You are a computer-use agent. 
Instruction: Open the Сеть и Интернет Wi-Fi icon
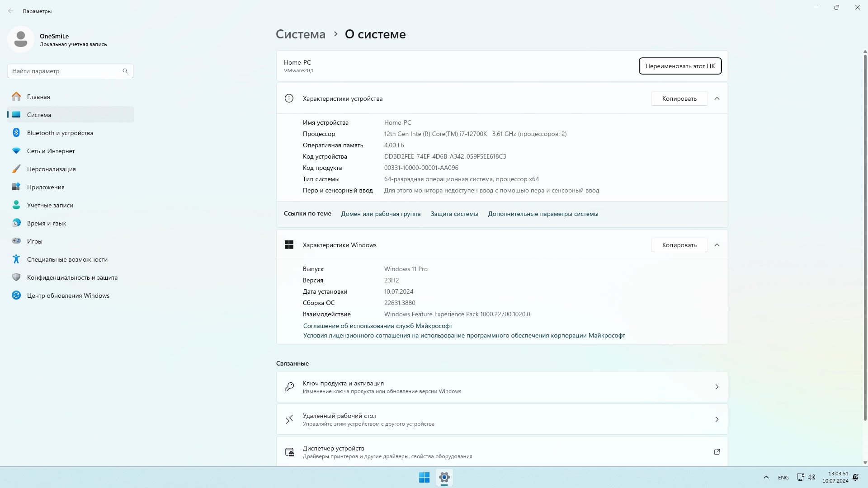[16, 151]
